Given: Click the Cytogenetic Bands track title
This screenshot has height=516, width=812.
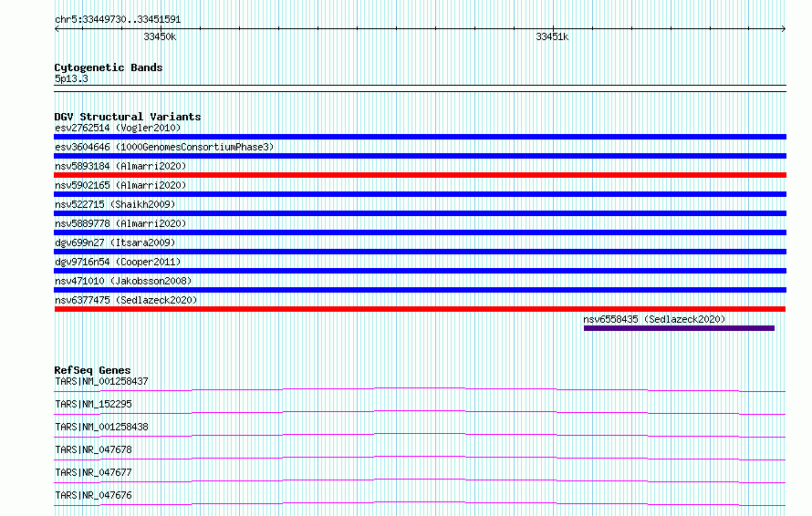Looking at the screenshot, I should tap(109, 67).
